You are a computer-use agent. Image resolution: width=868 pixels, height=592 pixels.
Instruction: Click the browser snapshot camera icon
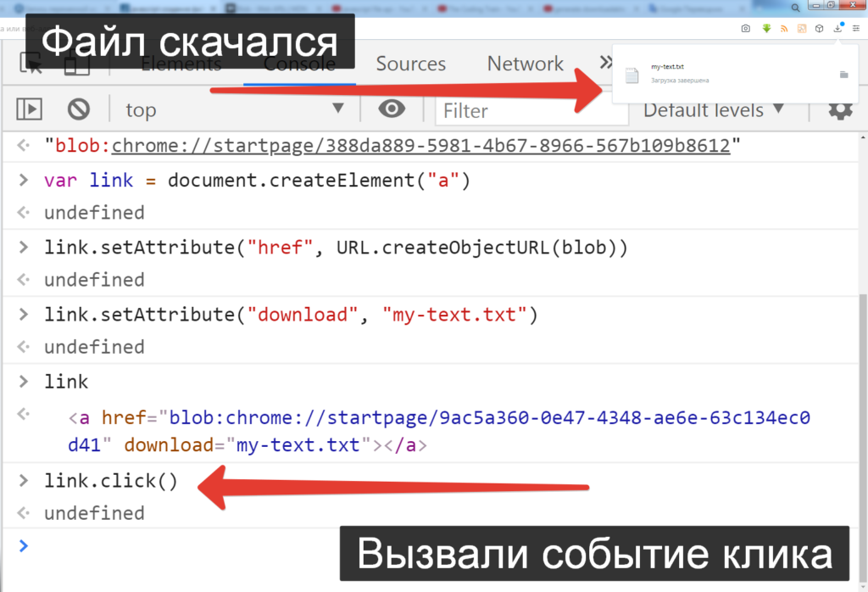click(745, 28)
